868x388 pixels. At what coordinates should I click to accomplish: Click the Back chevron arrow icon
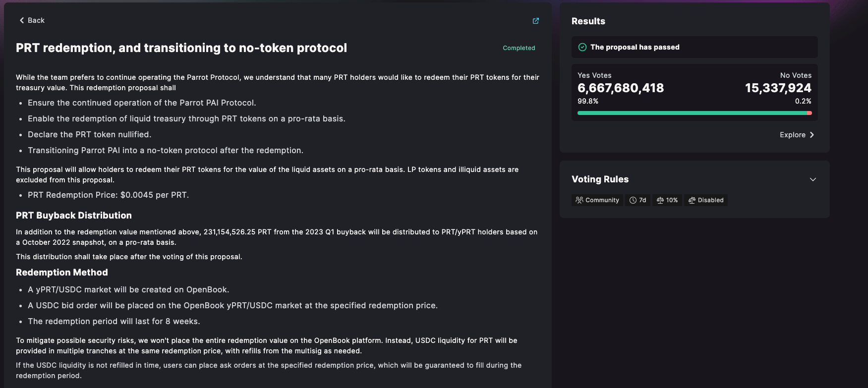tap(22, 20)
